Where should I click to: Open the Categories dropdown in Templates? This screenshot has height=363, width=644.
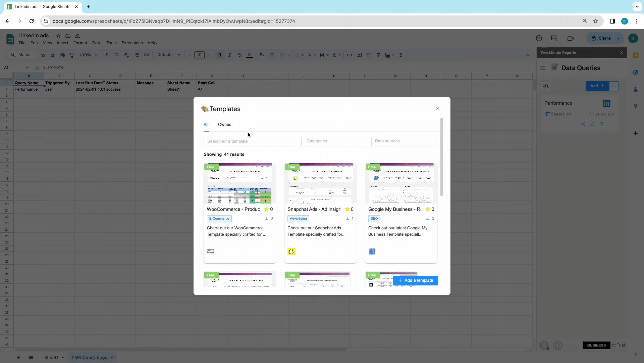pyautogui.click(x=335, y=141)
